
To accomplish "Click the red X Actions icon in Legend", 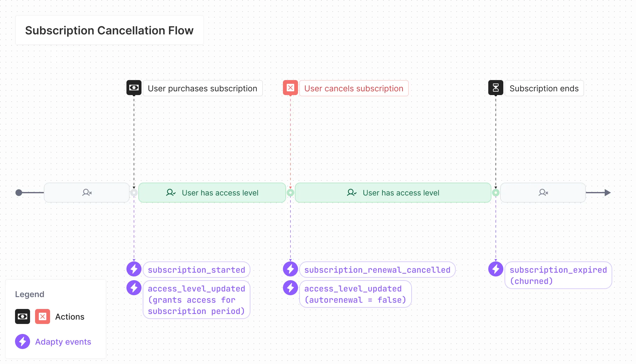I will coord(43,316).
